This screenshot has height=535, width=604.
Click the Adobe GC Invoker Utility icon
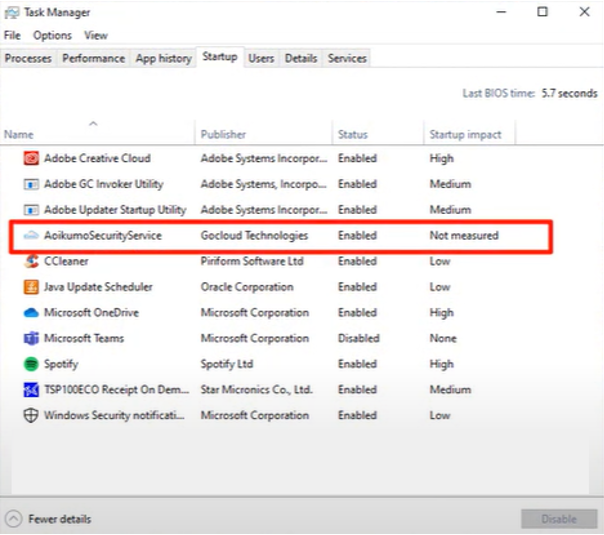(31, 184)
